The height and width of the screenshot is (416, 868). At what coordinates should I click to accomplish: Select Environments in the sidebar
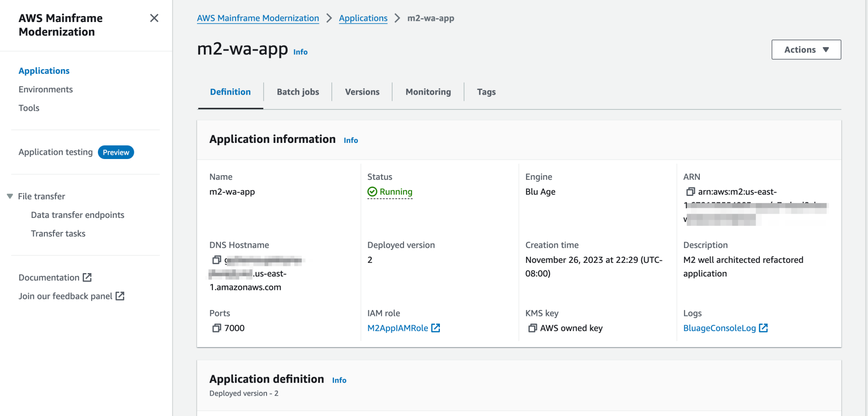pyautogui.click(x=45, y=89)
